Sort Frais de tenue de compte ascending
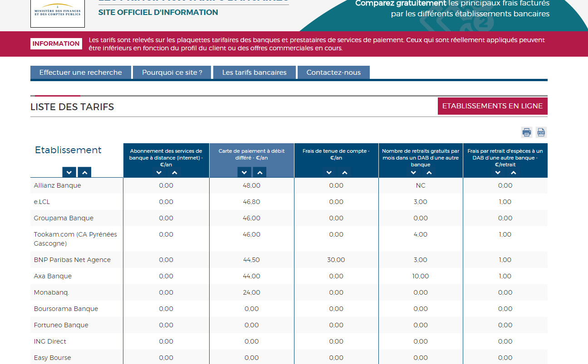 tap(345, 173)
